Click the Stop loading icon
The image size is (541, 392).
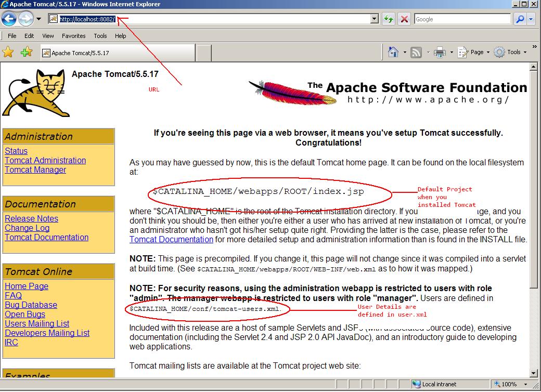pos(403,19)
